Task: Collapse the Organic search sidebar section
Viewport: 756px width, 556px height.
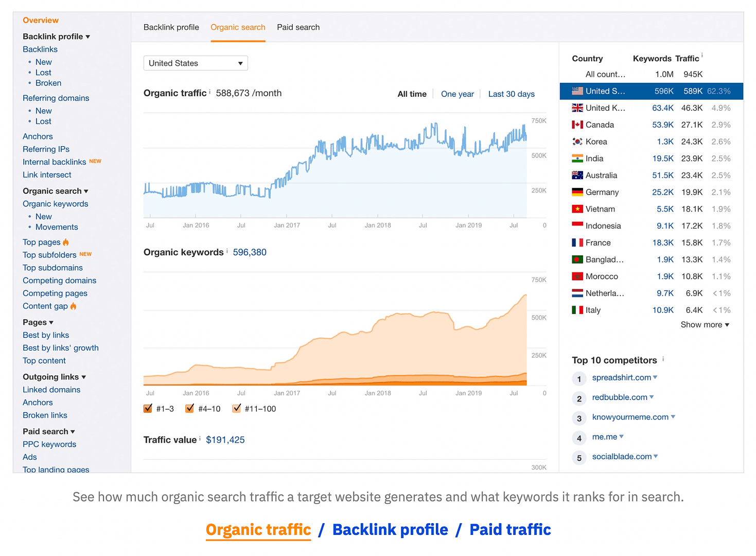Action: tap(85, 190)
